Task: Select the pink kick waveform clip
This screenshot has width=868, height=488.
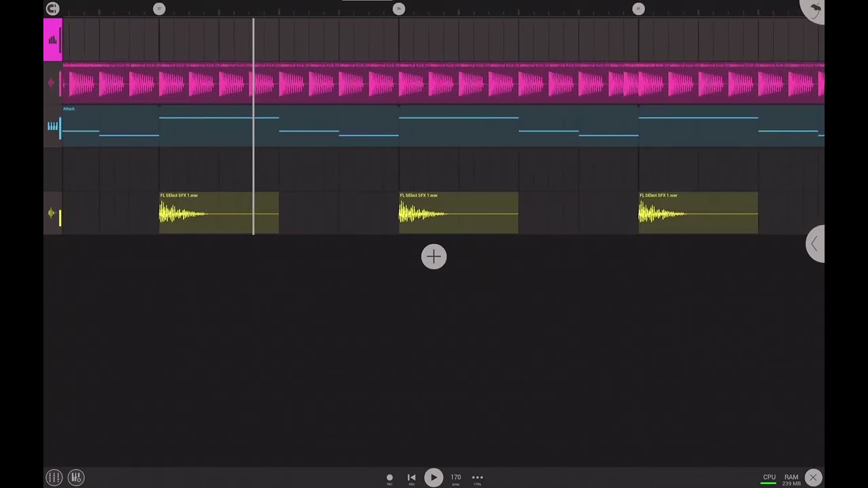Action: 443,83
